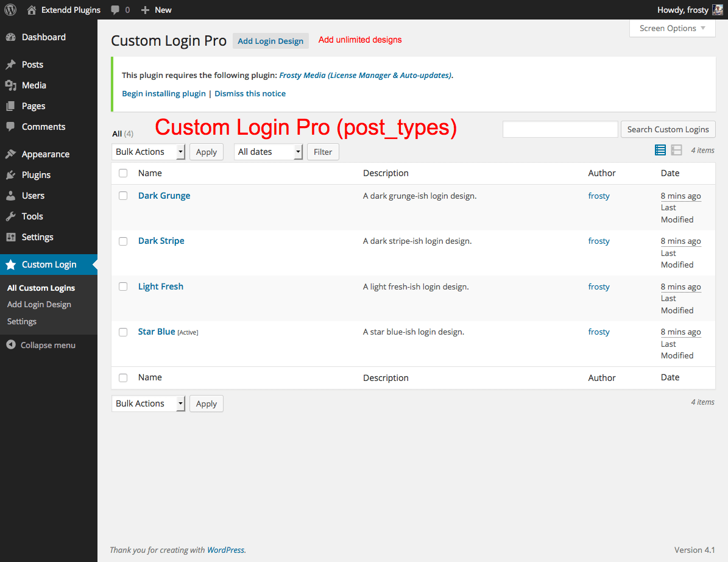Click Extendd Plugins site name
Viewport: 728px width, 562px height.
(x=71, y=10)
